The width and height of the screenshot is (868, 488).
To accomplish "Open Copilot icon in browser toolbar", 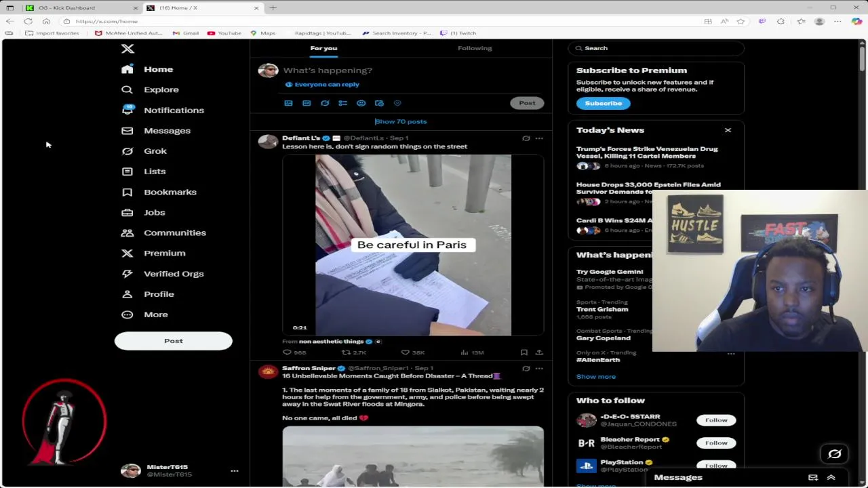I will coord(856,21).
